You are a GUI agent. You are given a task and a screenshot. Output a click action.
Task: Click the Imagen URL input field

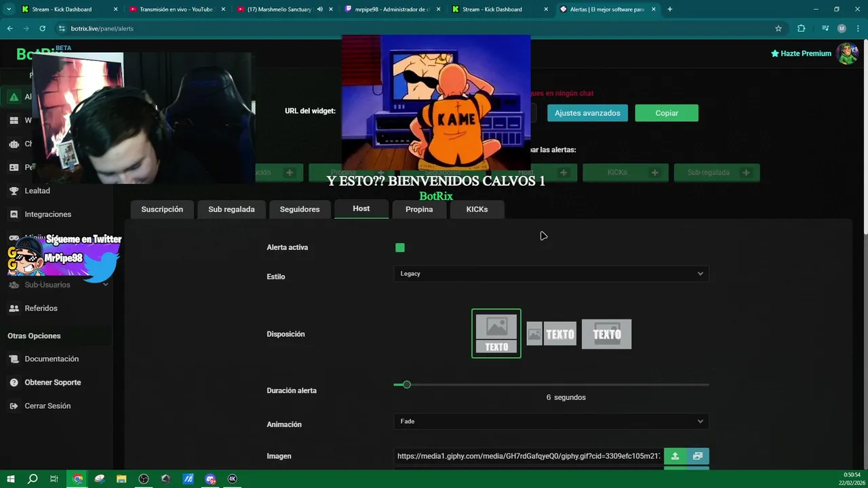tap(528, 456)
